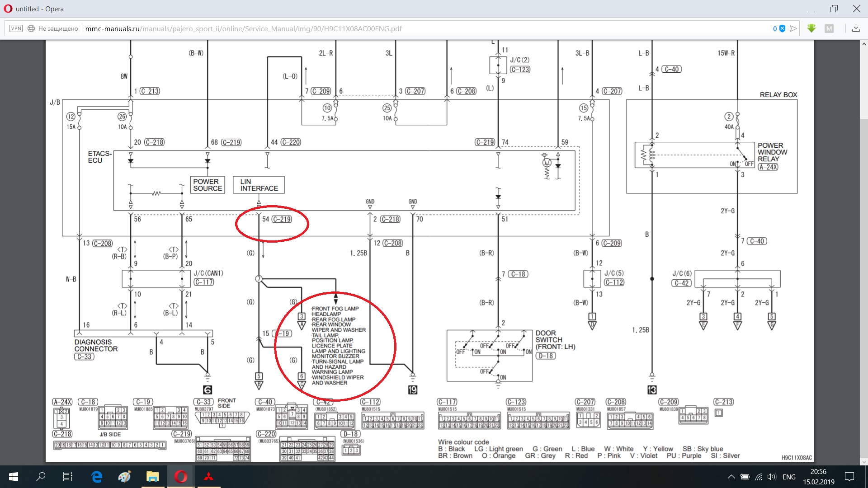Click scrollbar down arrow at bottom right

tap(864, 461)
